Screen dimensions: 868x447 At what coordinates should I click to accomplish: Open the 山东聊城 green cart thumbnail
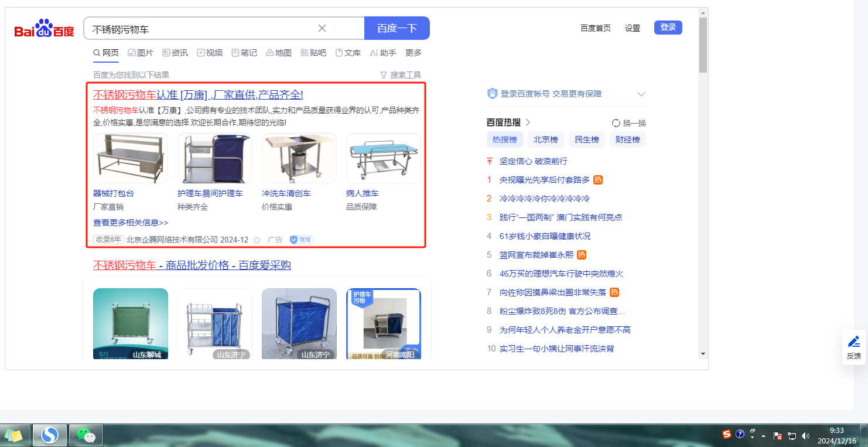pyautogui.click(x=131, y=323)
